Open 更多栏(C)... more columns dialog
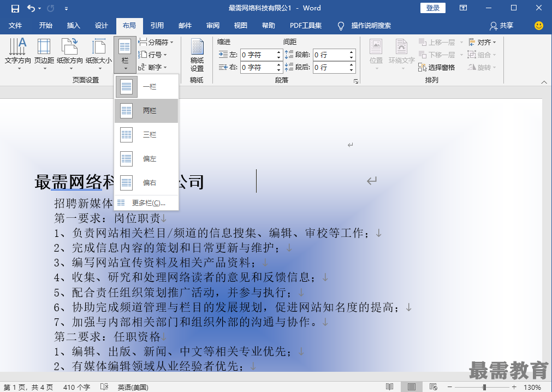This screenshot has height=392, width=552. (x=146, y=203)
